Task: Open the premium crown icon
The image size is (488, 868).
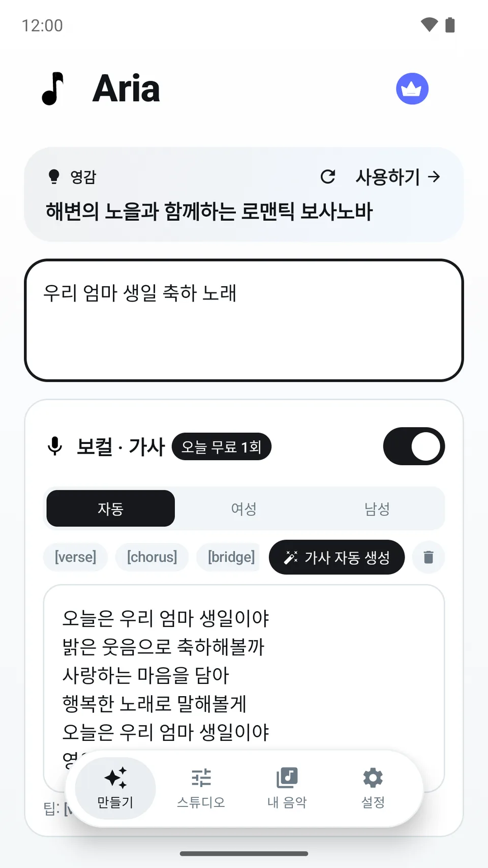Action: (412, 89)
